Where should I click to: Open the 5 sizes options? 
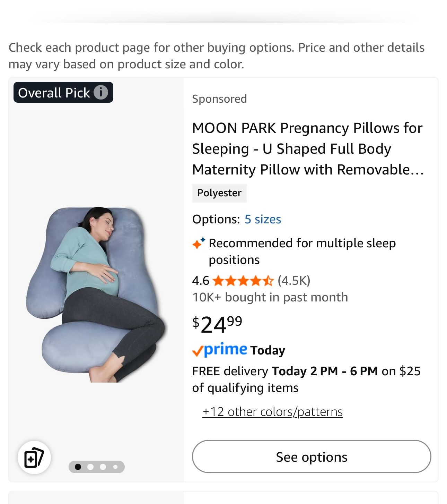point(263,219)
